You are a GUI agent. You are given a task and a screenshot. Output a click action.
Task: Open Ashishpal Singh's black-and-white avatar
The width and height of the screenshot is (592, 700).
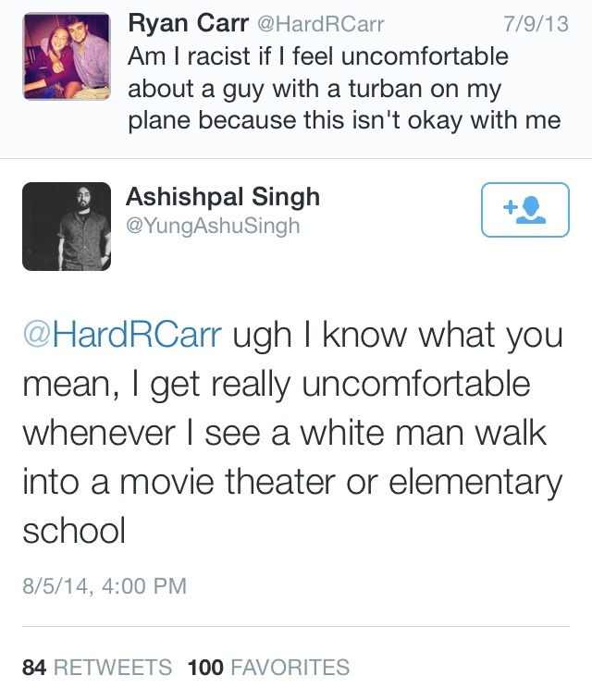point(67,226)
